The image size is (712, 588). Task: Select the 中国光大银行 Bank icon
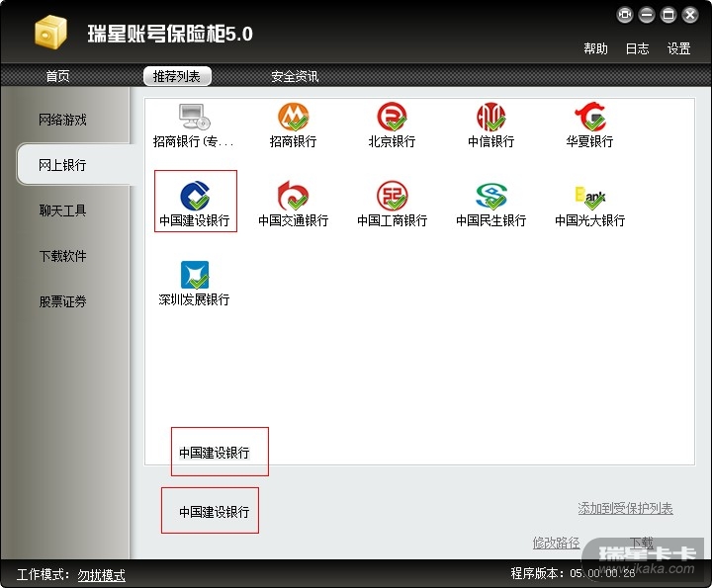click(589, 196)
